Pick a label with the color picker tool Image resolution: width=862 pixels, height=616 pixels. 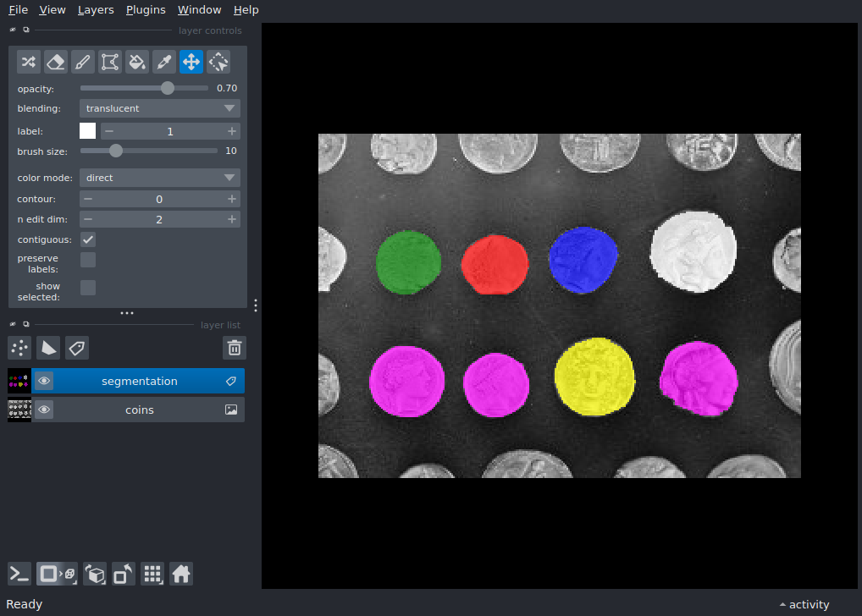tap(163, 62)
